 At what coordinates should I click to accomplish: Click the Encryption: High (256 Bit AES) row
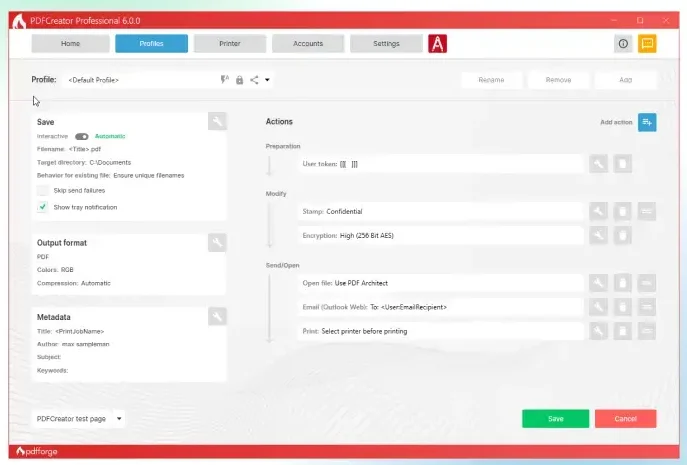click(441, 235)
